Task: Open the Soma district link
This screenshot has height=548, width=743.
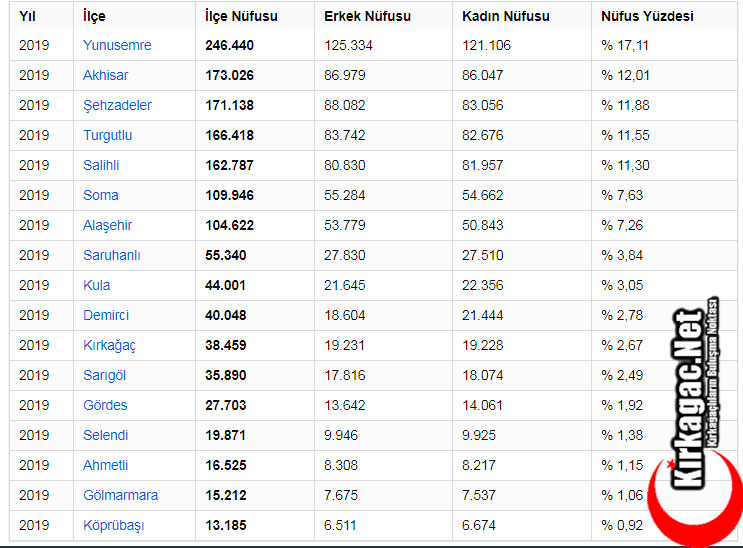Action: click(x=100, y=195)
